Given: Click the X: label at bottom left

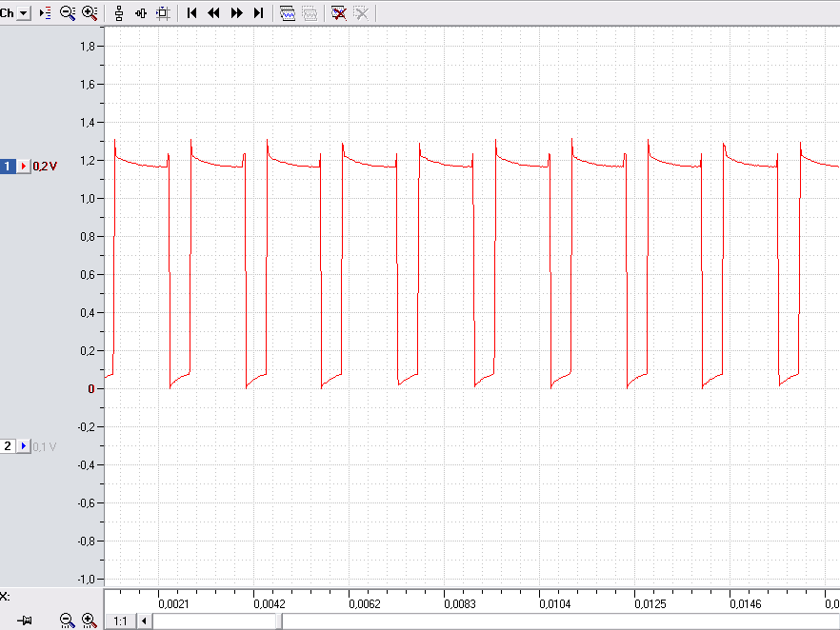Looking at the screenshot, I should tap(5, 597).
